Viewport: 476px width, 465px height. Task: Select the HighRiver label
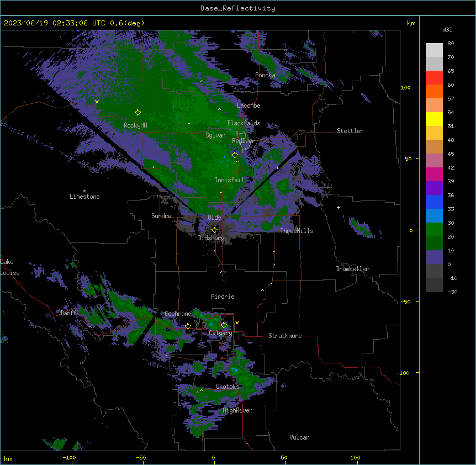[x=237, y=410]
